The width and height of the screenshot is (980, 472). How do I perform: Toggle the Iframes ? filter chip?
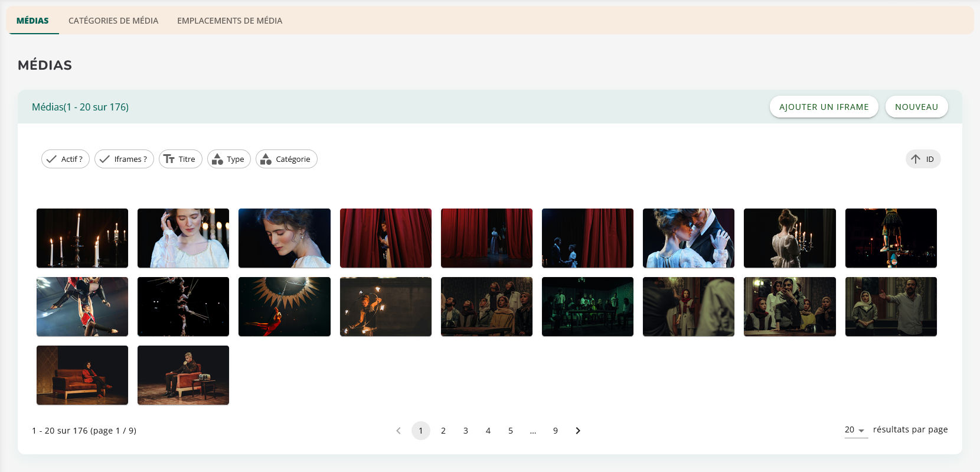[x=124, y=159]
